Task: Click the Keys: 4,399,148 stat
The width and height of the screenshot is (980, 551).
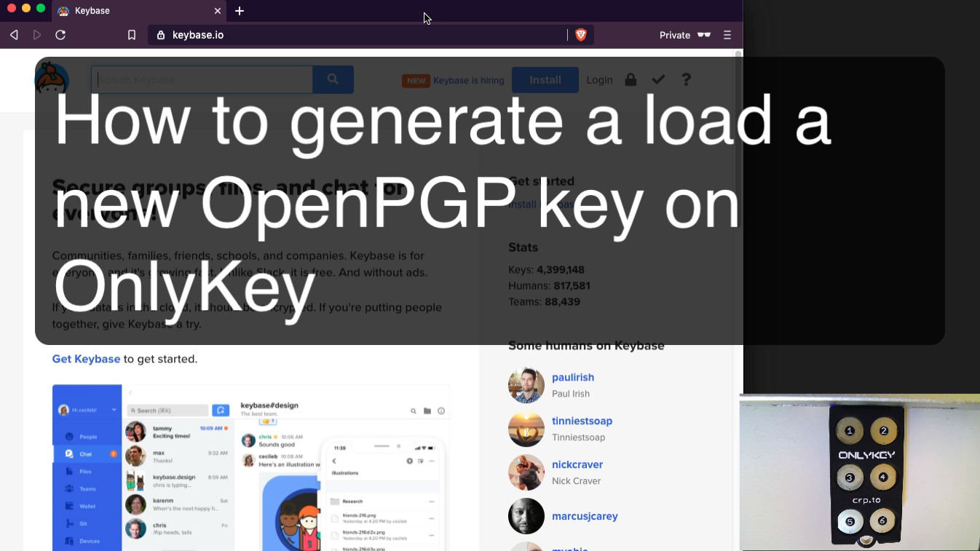Action: (x=546, y=269)
